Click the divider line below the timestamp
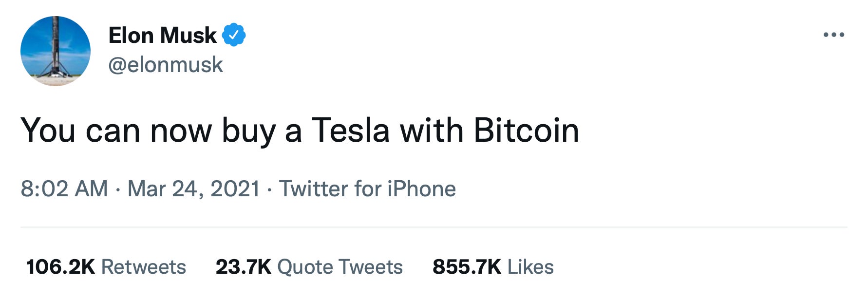 point(434,227)
